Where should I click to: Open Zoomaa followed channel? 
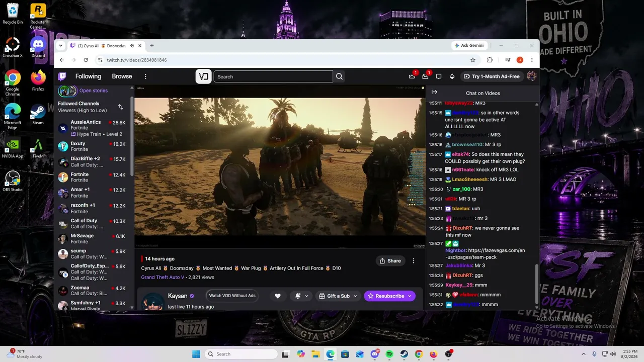(93, 291)
